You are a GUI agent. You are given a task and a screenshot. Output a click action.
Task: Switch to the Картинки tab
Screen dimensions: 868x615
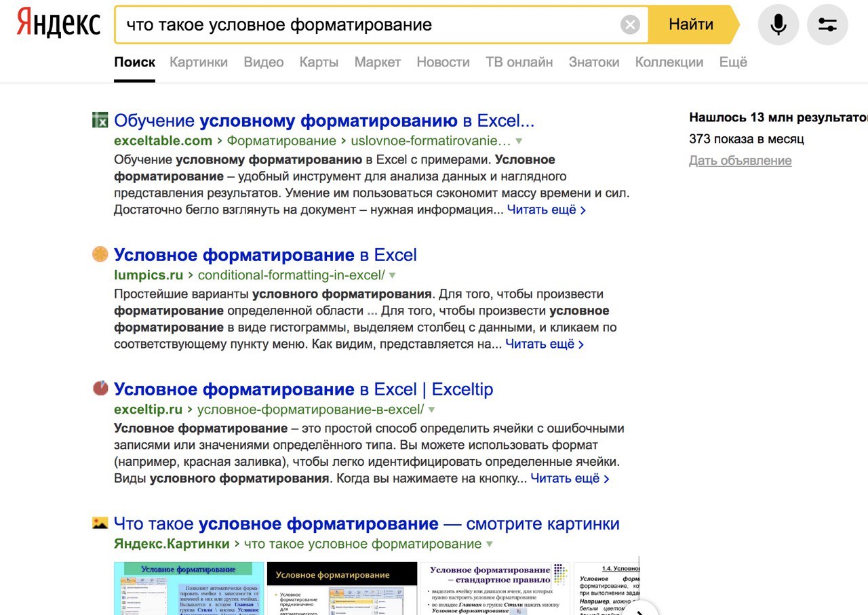pos(199,62)
